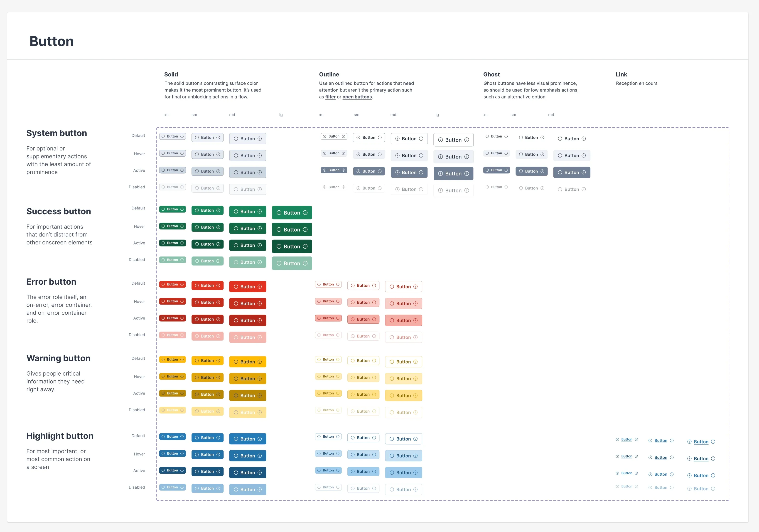Select the sm solid active Warning button

(207, 394)
